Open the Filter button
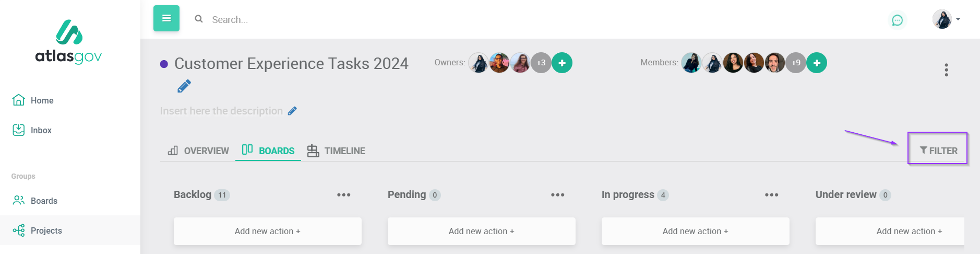The width and height of the screenshot is (980, 254). pos(938,151)
